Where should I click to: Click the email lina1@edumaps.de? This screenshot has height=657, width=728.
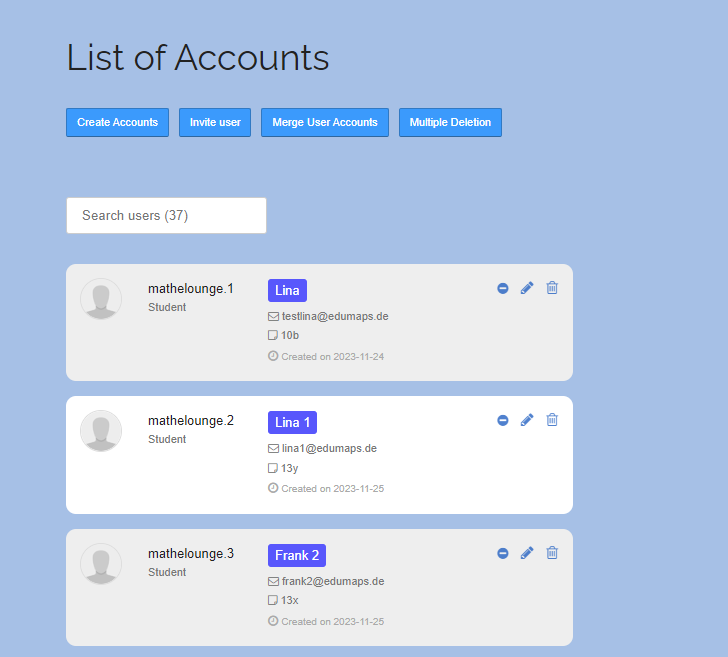pos(328,448)
